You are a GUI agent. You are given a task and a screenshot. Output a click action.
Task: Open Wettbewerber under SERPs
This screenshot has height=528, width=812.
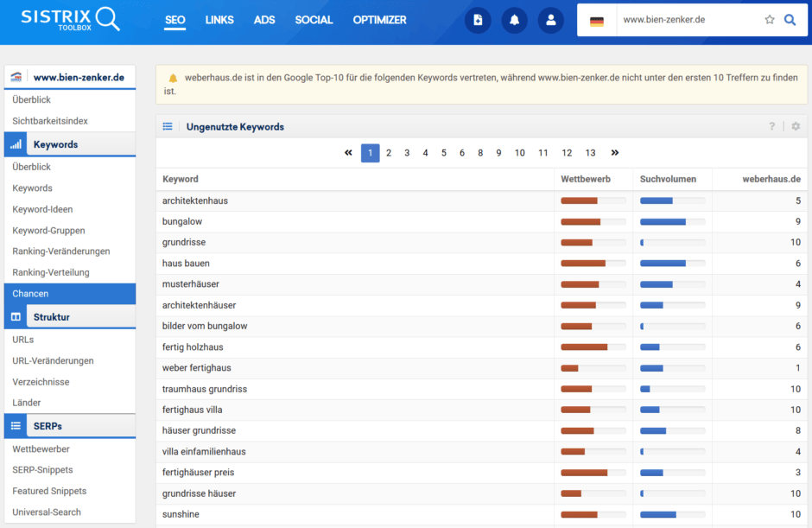41,449
